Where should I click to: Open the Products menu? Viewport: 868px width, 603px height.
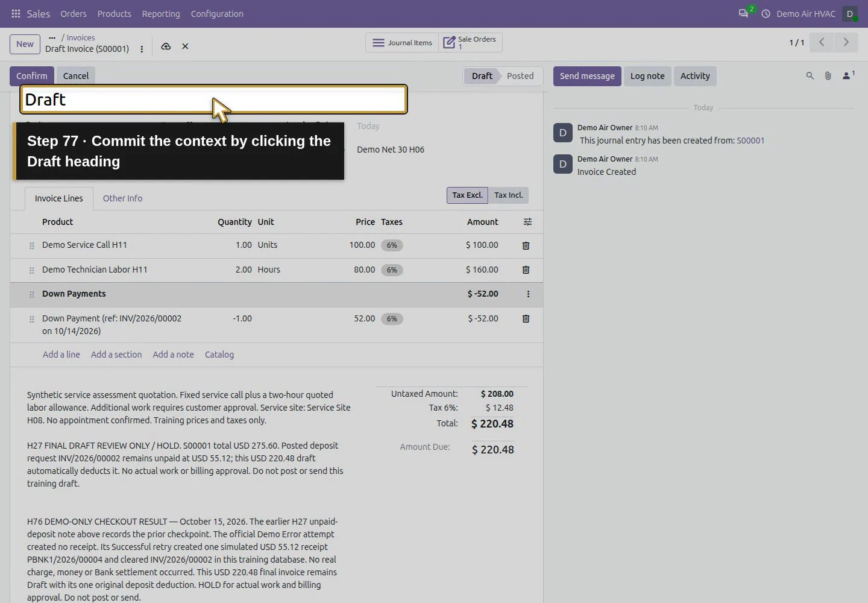point(115,14)
